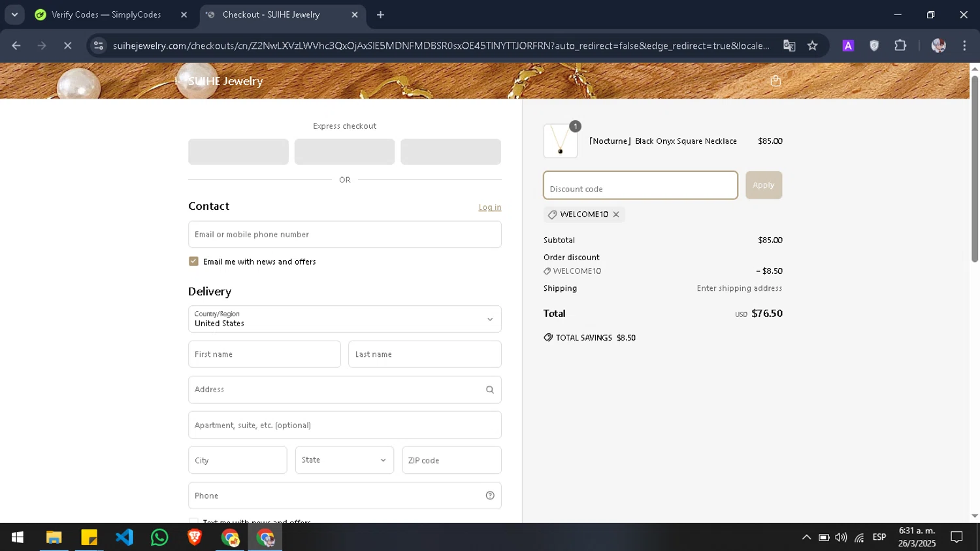980x551 pixels.
Task: Focus the Discount code field
Action: point(640,185)
